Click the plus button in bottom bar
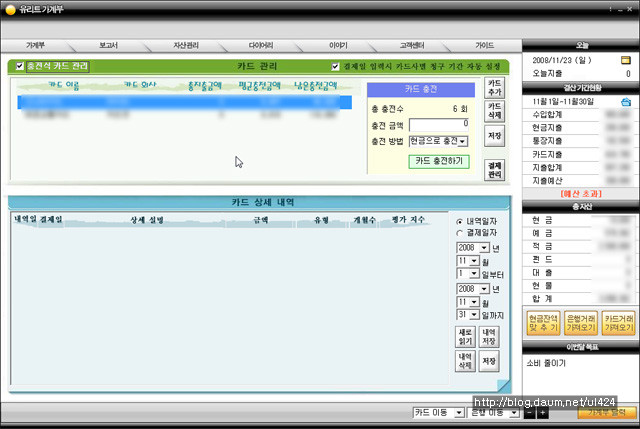This screenshot has width=640, height=429. click(542, 413)
